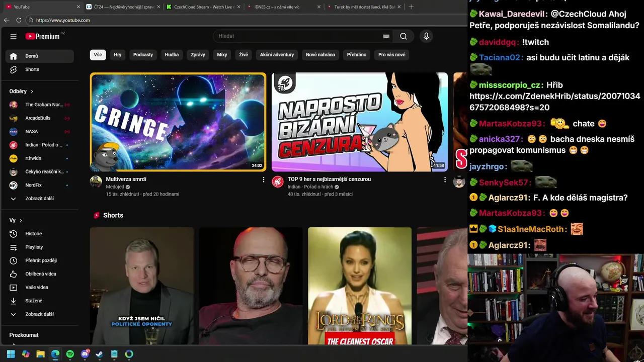The image size is (644, 362).
Task: Open the Lord of the Rings short
Action: pos(360,286)
